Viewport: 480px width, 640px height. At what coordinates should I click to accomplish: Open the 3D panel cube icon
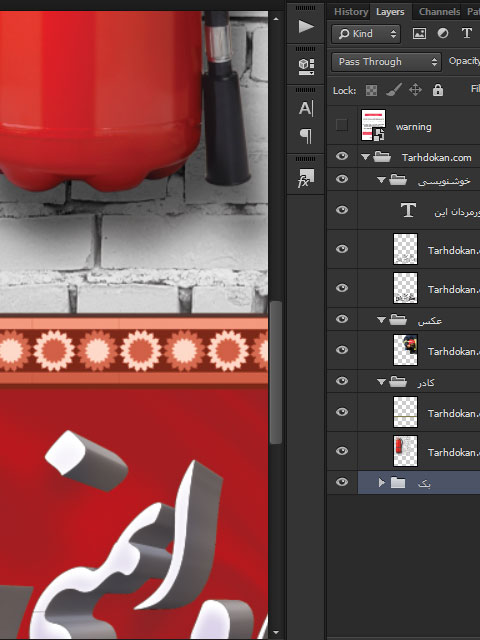coord(306,67)
